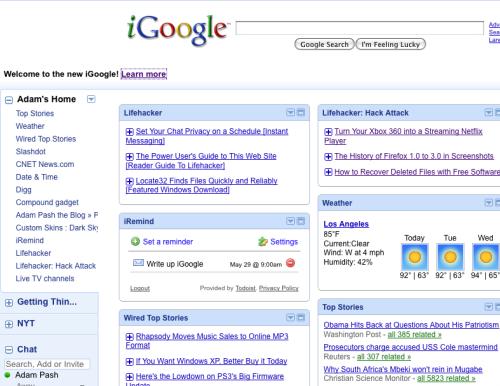Click Adam Pash green online status dot
This screenshot has width=500, height=386.
coord(7,375)
